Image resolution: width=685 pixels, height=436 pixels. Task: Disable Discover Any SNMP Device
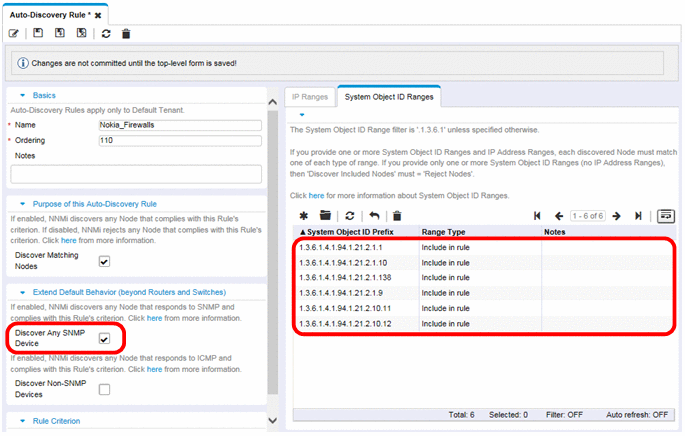[104, 339]
